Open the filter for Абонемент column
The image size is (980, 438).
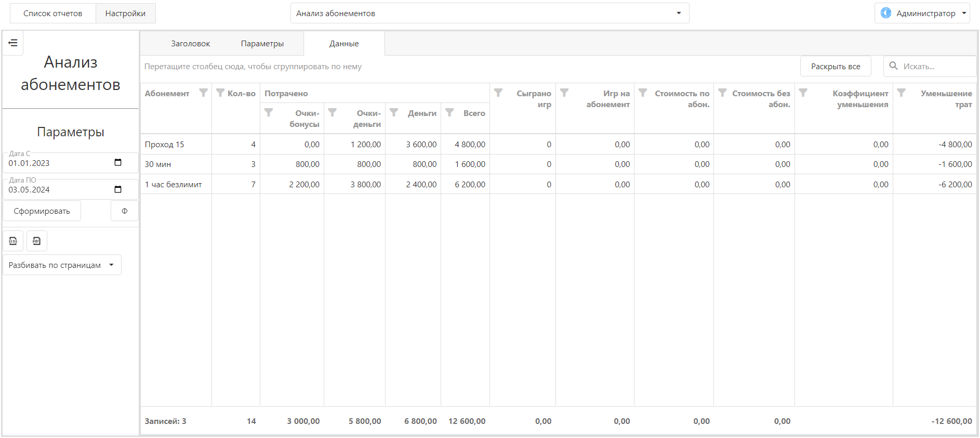(x=203, y=93)
